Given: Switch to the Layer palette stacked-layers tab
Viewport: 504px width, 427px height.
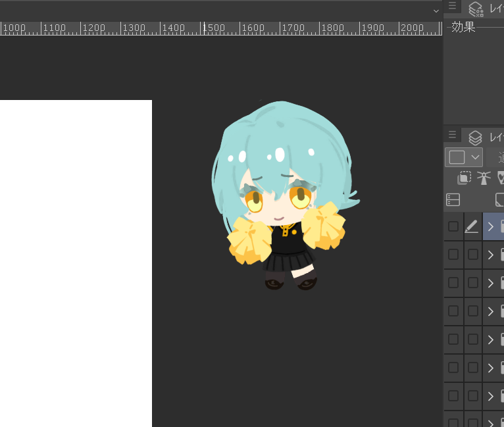Looking at the screenshot, I should coord(476,138).
